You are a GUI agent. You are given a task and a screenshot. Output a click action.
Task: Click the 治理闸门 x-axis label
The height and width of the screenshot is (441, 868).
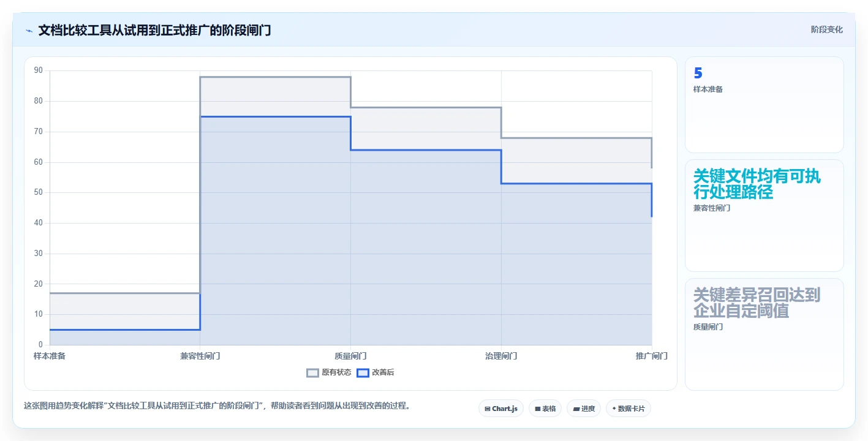(x=501, y=356)
